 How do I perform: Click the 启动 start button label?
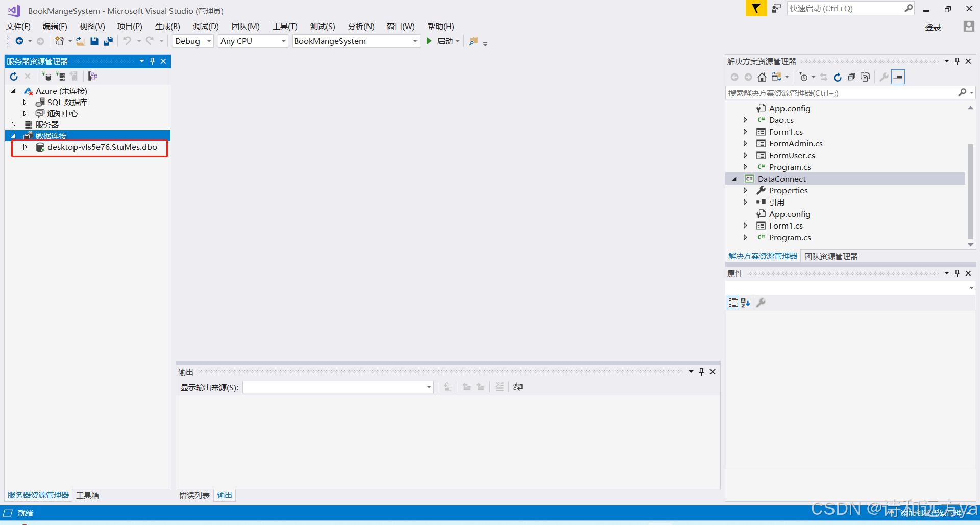[445, 41]
